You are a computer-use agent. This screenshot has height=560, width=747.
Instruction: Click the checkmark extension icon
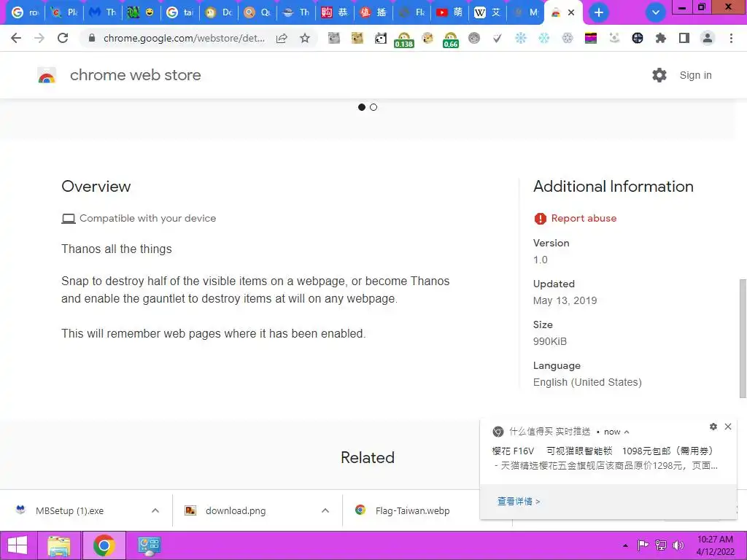[x=497, y=38]
